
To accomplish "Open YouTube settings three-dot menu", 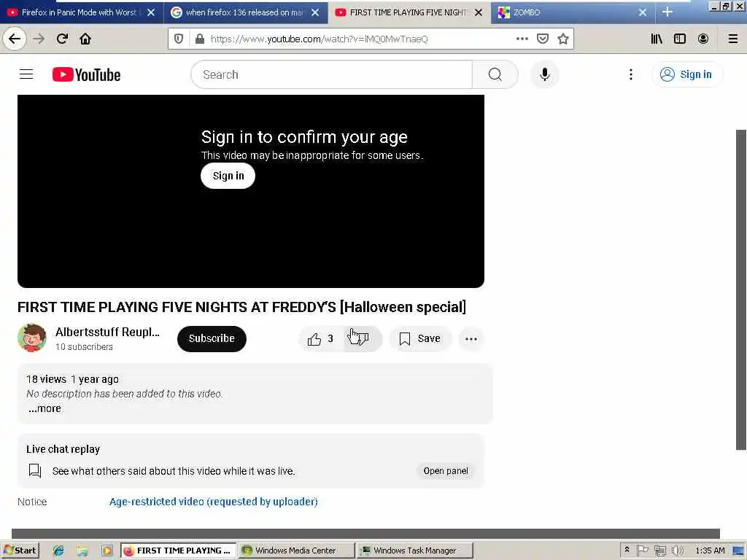I will click(631, 74).
